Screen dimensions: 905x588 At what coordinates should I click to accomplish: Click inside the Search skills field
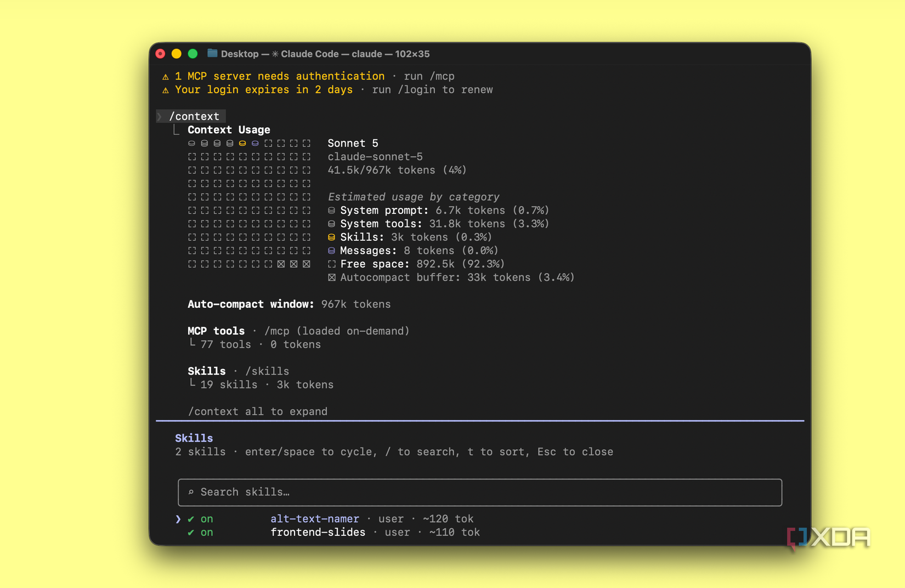[480, 493]
